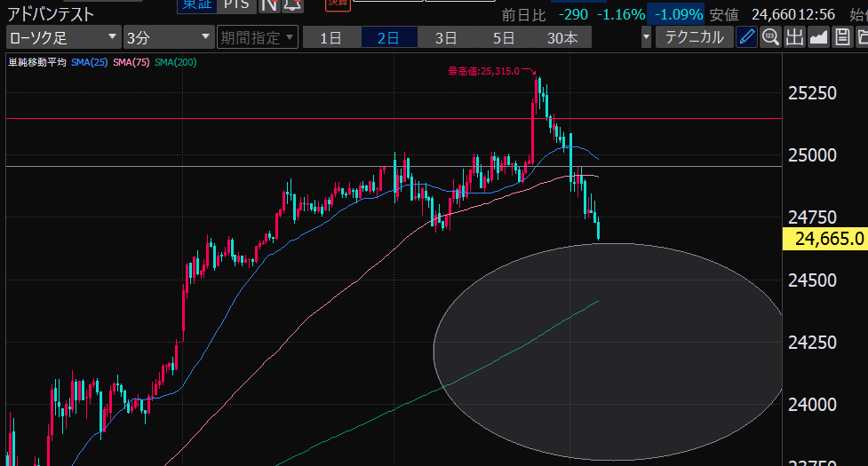The image size is (868, 466).
Task: Click the area chart icon
Action: (816, 37)
